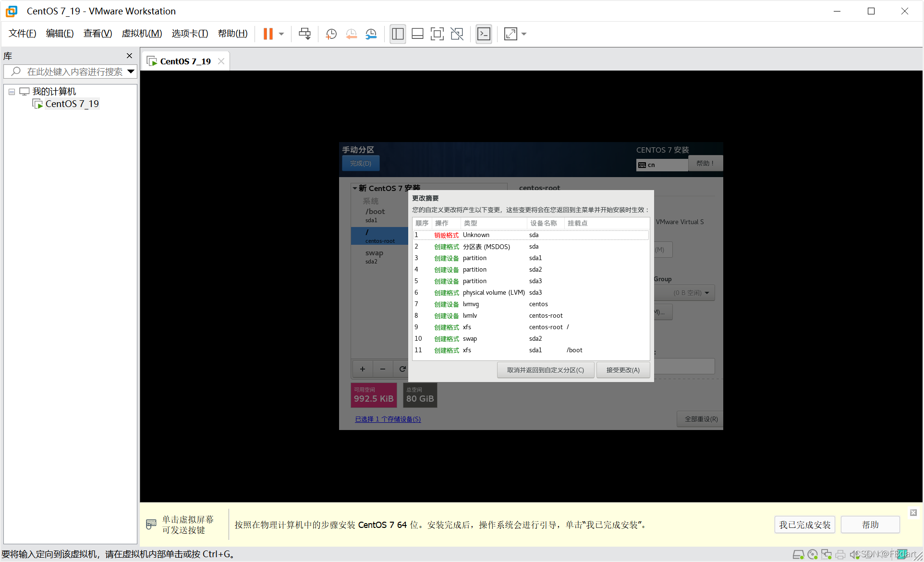
Task: Toggle unity mode icon
Action: [x=457, y=34]
